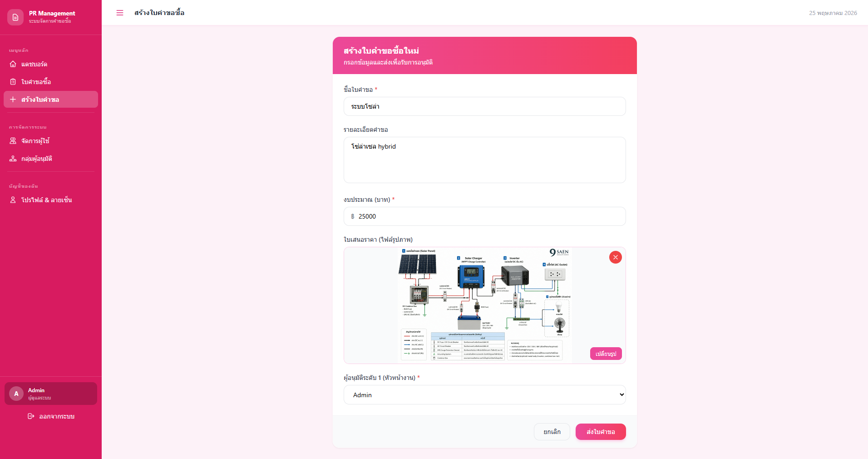Click the กลุ่มผู้อนุมัติ group icon

coord(13,159)
